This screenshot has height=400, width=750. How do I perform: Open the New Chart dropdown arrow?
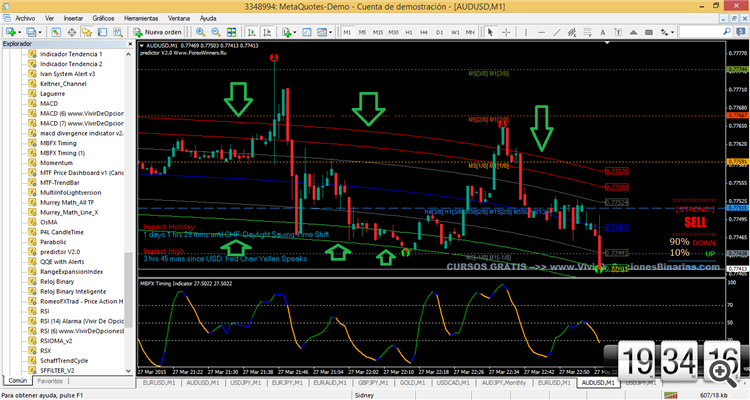(19, 32)
